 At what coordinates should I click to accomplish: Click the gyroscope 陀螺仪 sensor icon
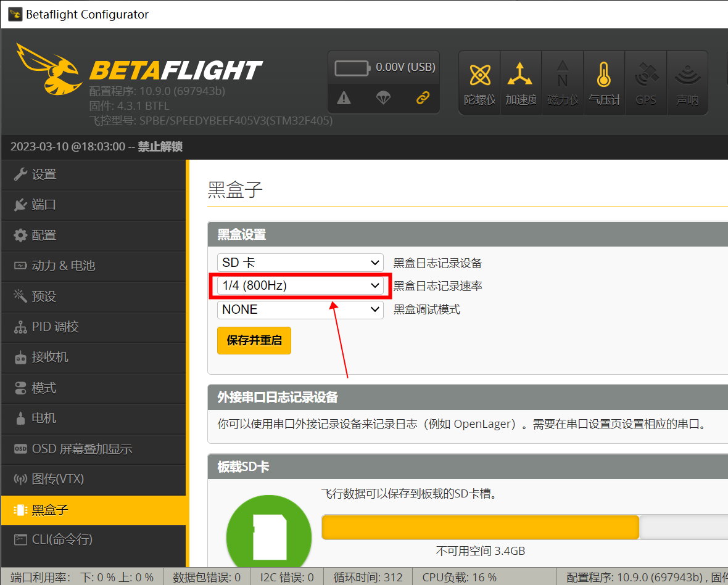(479, 83)
